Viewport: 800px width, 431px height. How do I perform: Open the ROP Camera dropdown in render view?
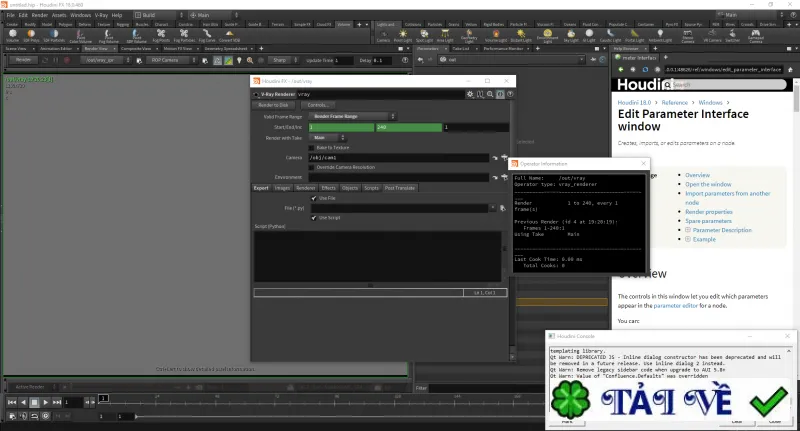point(172,60)
